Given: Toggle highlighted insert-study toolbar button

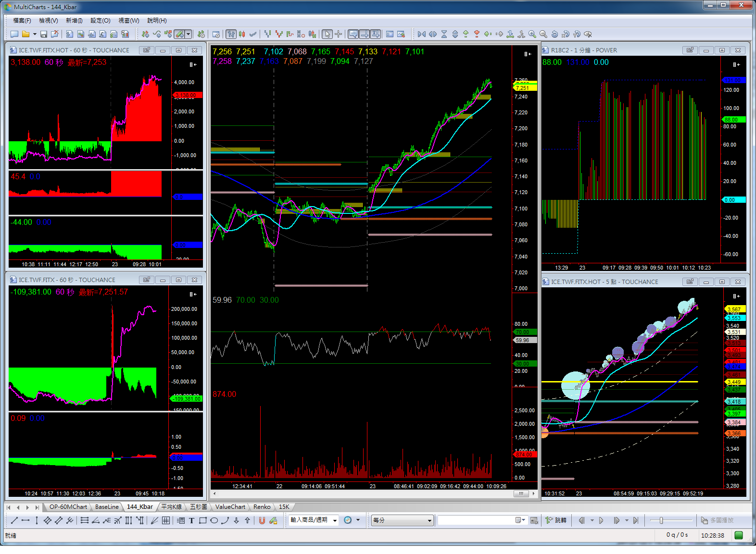Looking at the screenshot, I should 179,34.
